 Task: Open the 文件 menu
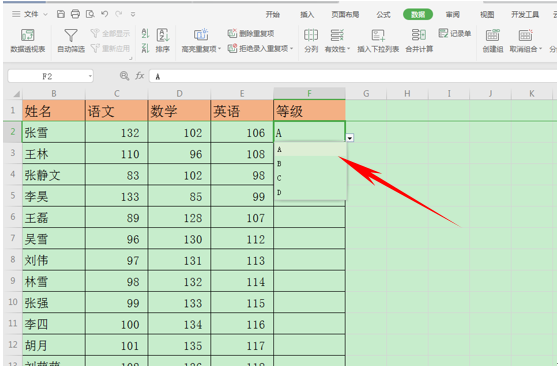(x=30, y=14)
